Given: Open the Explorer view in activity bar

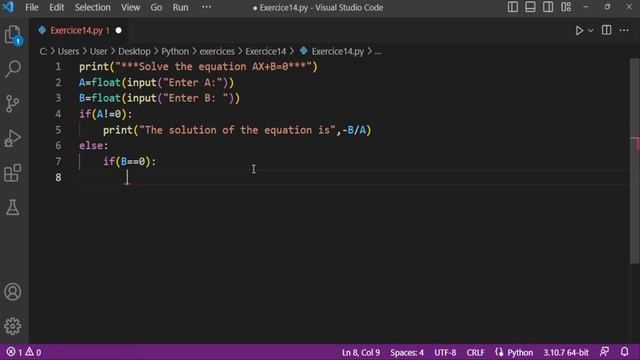Looking at the screenshot, I should (x=13, y=35).
